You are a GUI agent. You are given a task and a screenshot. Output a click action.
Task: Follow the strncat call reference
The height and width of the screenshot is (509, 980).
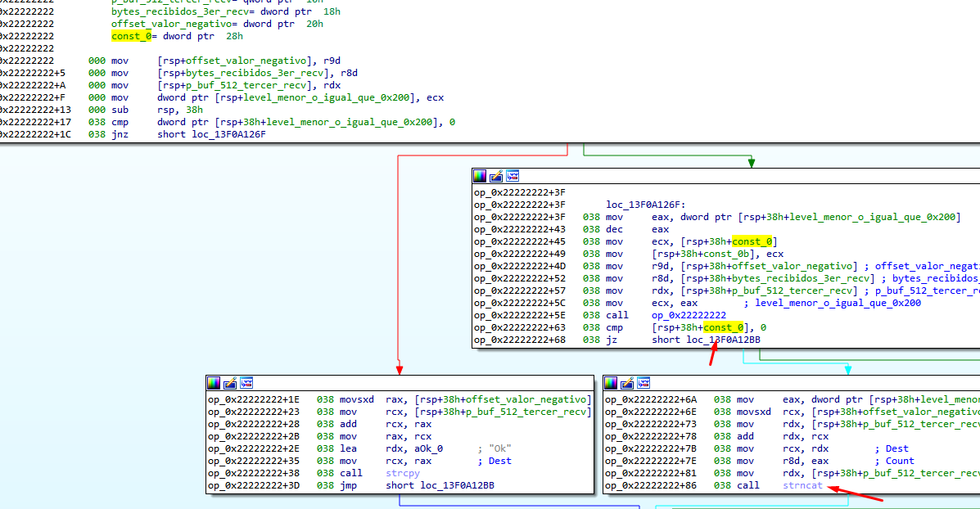(x=802, y=486)
